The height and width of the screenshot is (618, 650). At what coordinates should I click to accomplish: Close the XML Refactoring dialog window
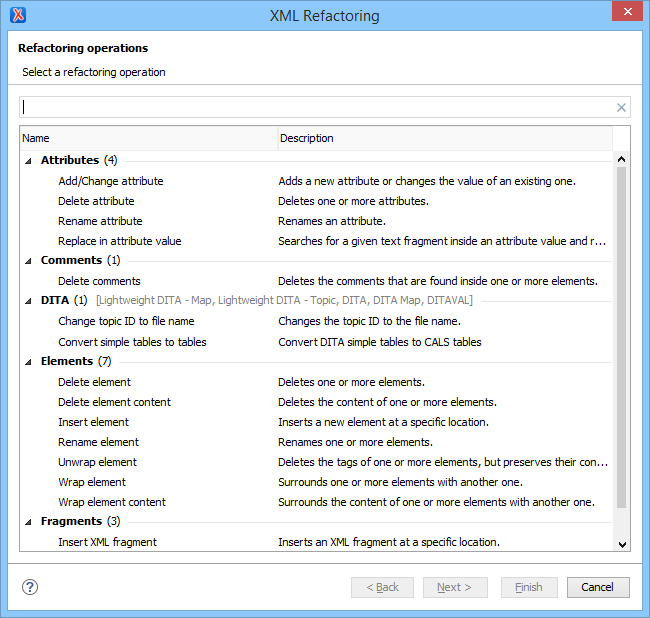tap(625, 13)
